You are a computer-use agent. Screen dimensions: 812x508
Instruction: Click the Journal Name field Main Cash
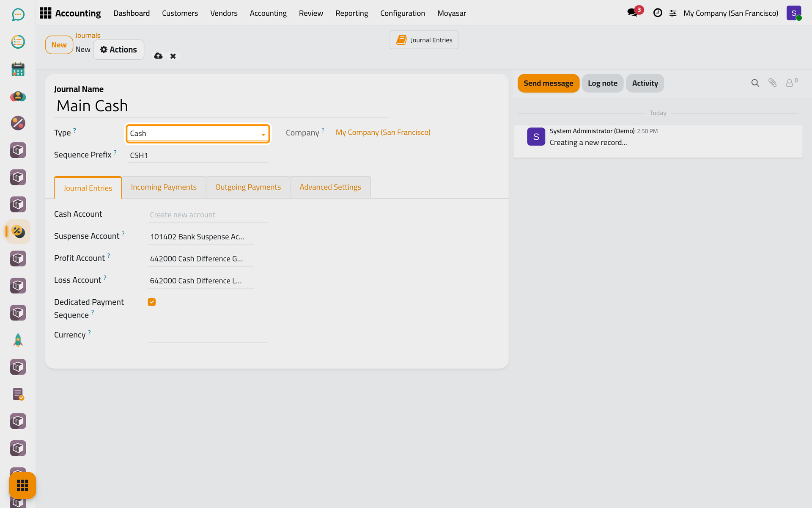tap(221, 106)
